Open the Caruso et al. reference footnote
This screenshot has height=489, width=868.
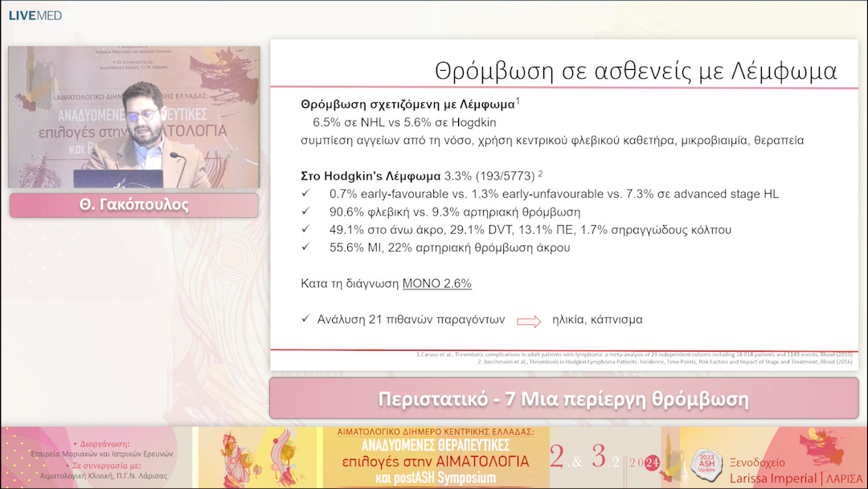pyautogui.click(x=636, y=355)
